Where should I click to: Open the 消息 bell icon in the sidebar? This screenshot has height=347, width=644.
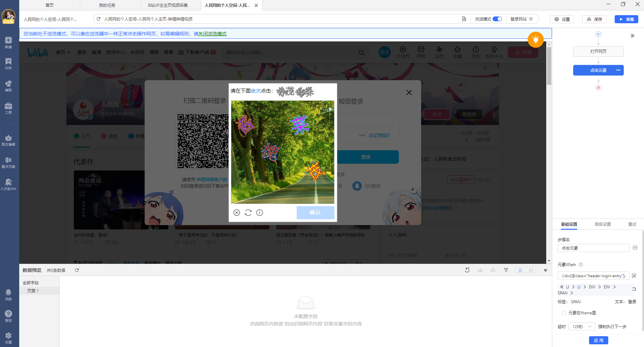[x=8, y=295]
